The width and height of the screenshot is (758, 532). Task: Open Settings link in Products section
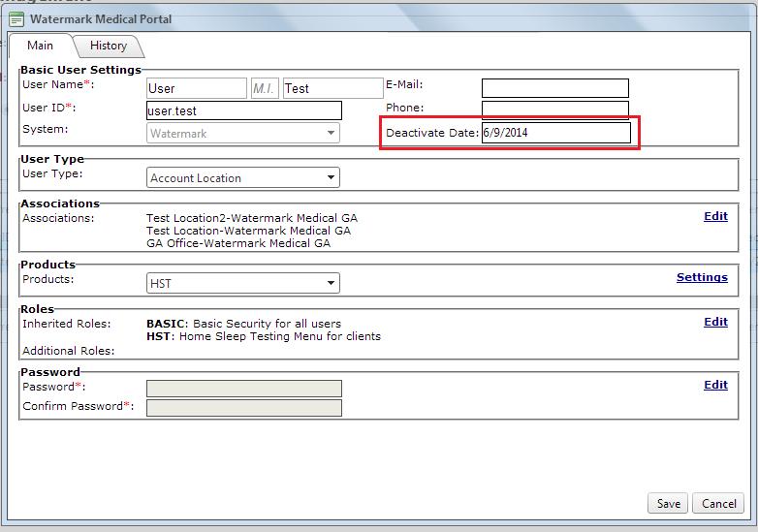(x=702, y=277)
